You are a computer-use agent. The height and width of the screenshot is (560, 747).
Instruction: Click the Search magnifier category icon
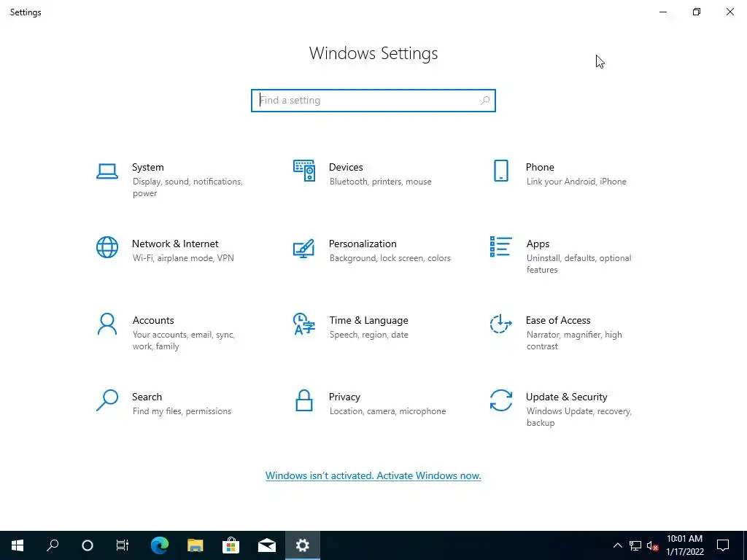[107, 400]
